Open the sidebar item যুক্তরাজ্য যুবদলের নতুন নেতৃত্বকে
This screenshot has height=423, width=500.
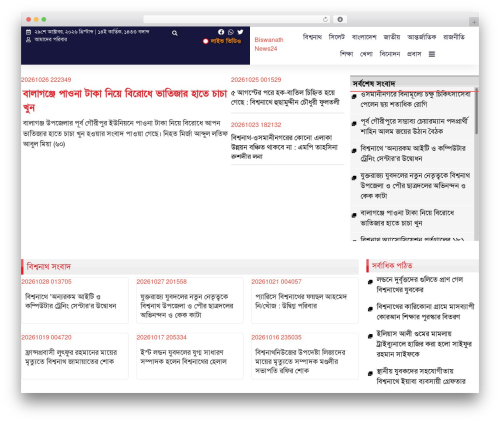tap(415, 185)
